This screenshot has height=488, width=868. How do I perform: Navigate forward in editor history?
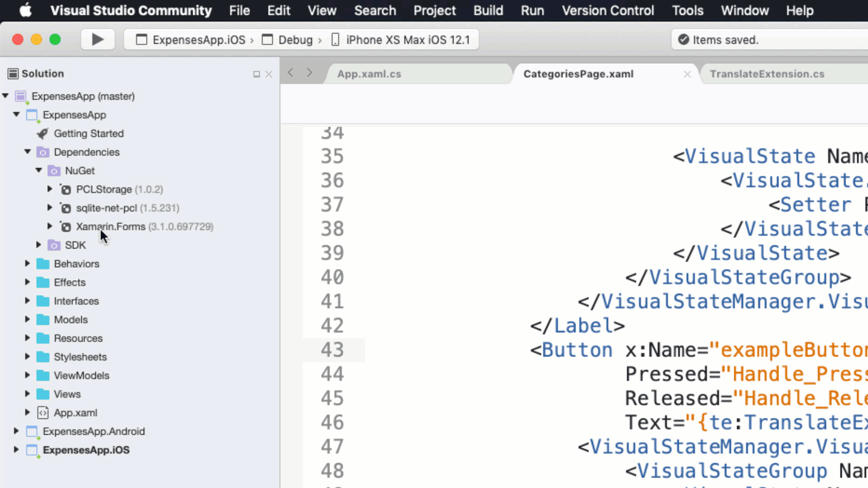coord(310,72)
